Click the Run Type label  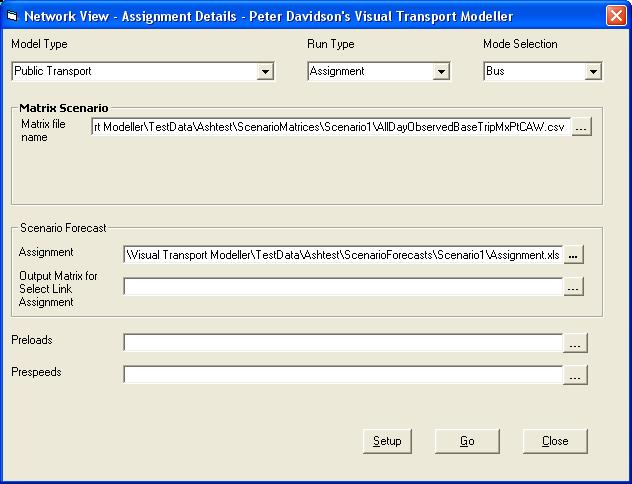[x=331, y=44]
